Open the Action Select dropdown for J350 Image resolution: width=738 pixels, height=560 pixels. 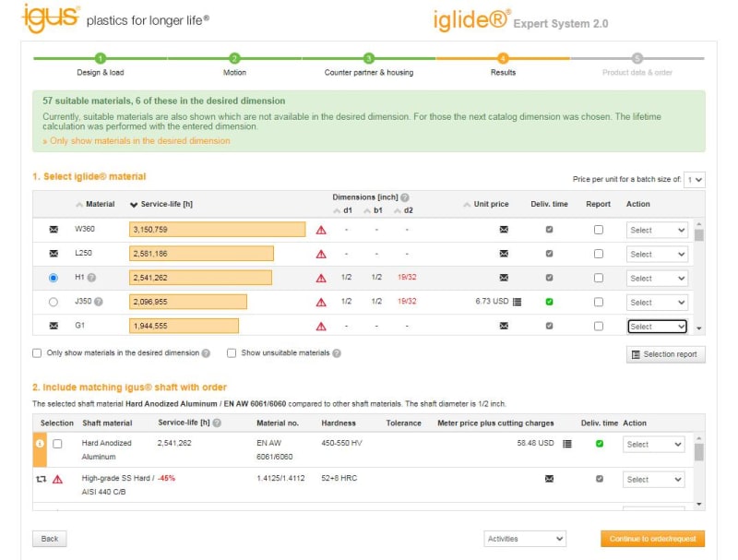[x=657, y=302]
